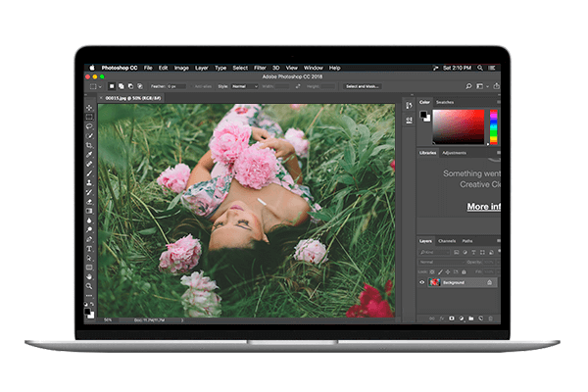Select the Brush tool
Viewport: 588px width, 392px height.
click(89, 173)
